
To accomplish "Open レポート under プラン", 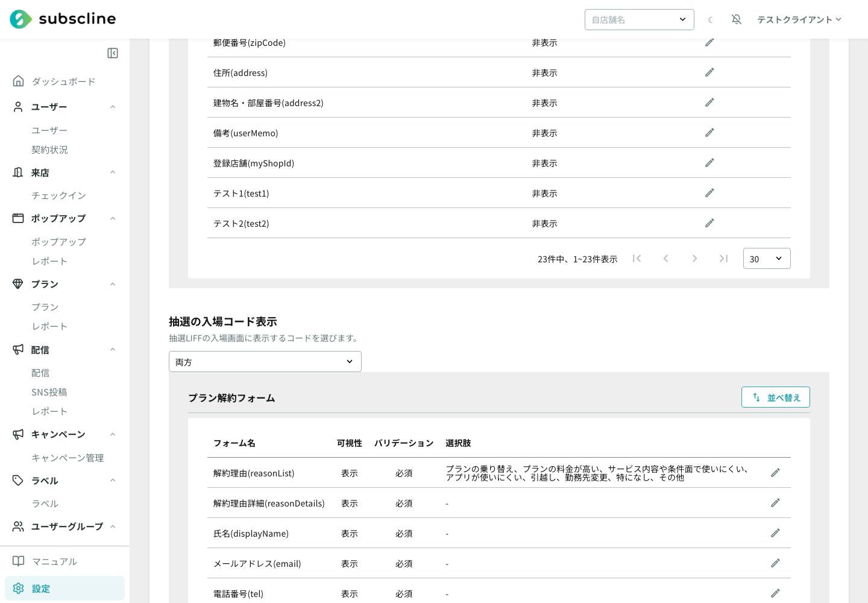I will click(49, 326).
